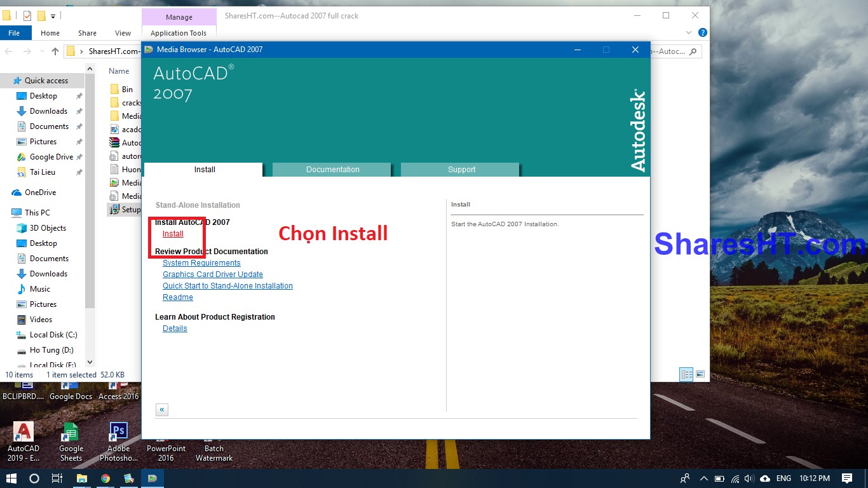Open Desktop under Quick access
The height and width of the screenshot is (488, 868).
(x=43, y=96)
